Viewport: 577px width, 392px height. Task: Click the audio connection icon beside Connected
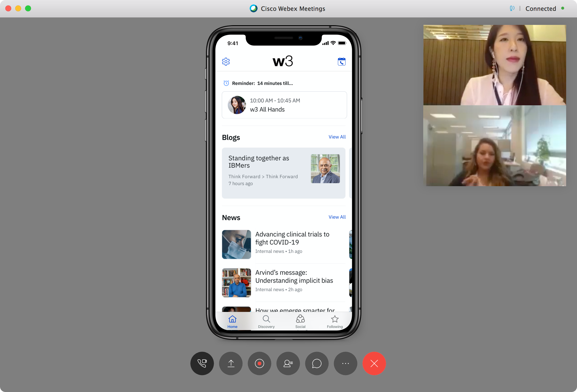click(x=512, y=8)
